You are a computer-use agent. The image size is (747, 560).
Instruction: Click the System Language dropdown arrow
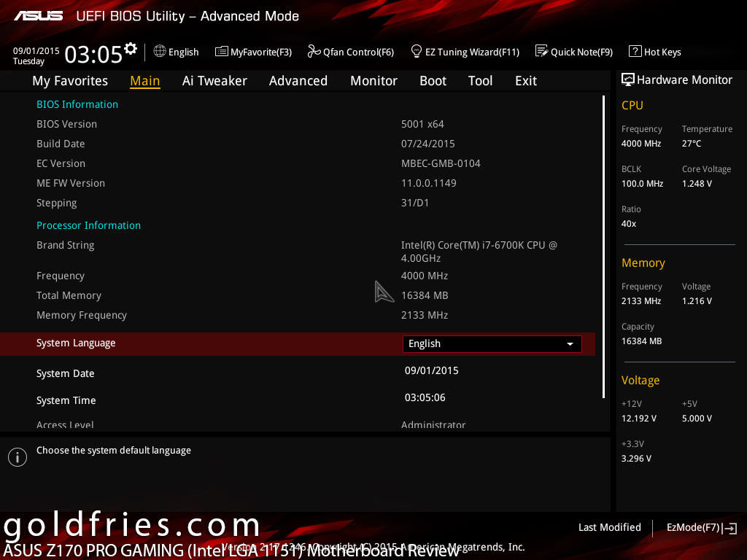[570, 344]
